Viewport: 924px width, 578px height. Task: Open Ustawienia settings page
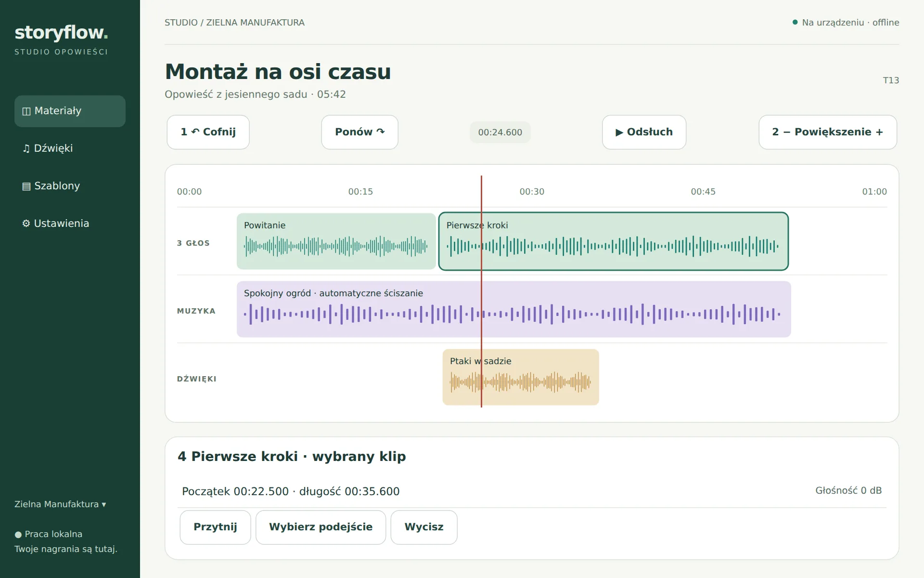click(x=70, y=224)
